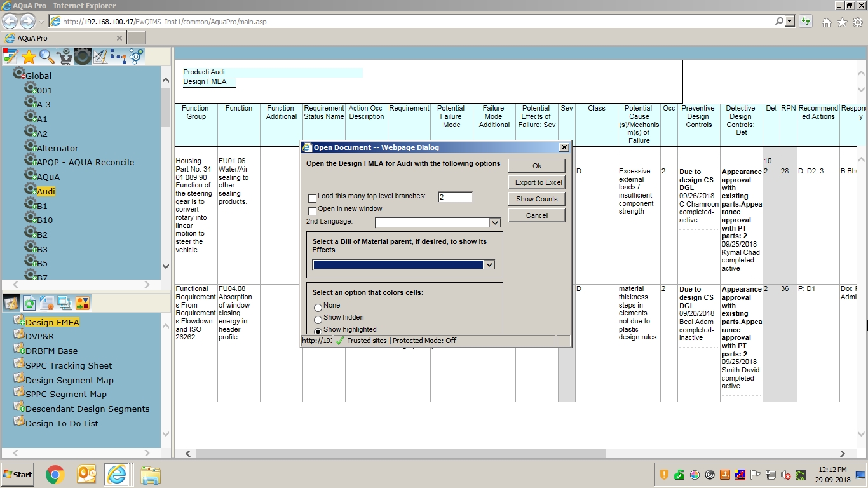Open the drafting compass design icon

pyautogui.click(x=100, y=57)
